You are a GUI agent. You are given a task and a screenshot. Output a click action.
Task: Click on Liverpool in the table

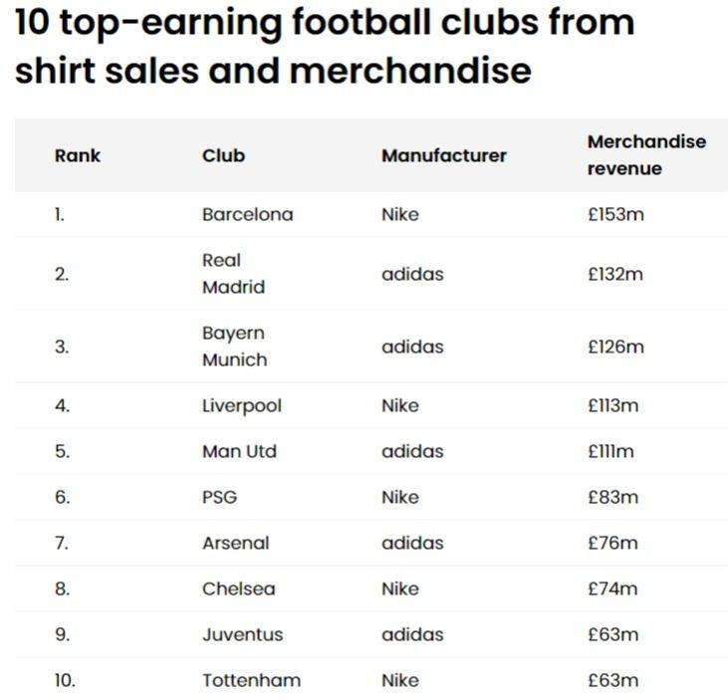click(x=241, y=405)
